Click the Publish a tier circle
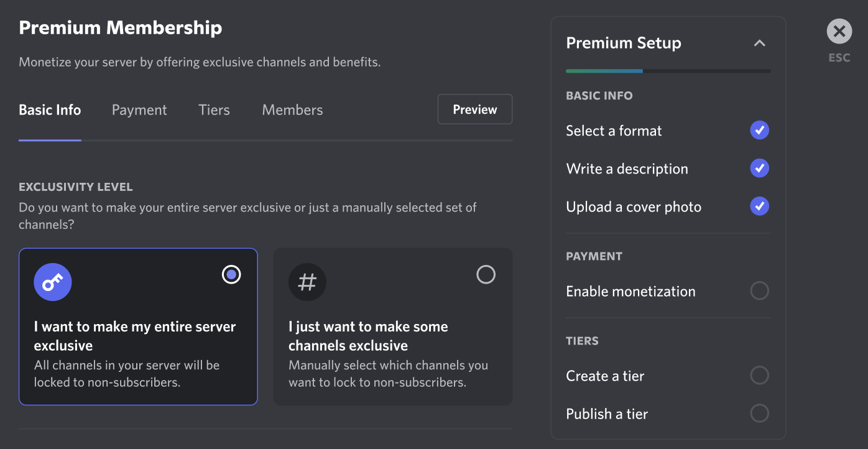Image resolution: width=868 pixels, height=449 pixels. click(x=759, y=414)
